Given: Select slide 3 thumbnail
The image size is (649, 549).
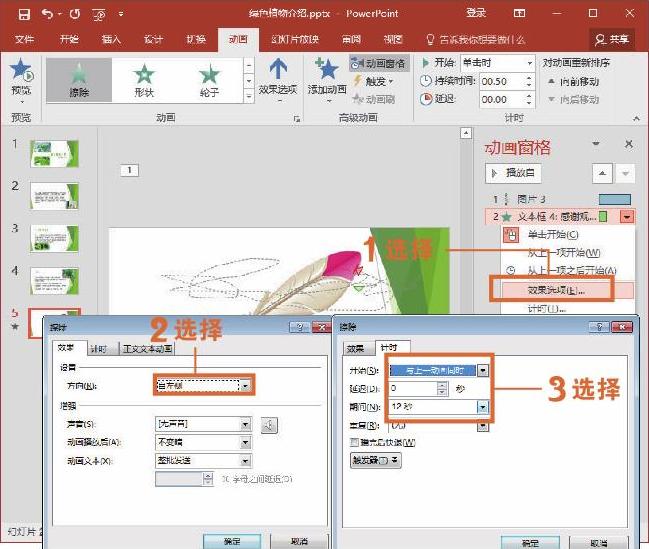Looking at the screenshot, I should [54, 238].
